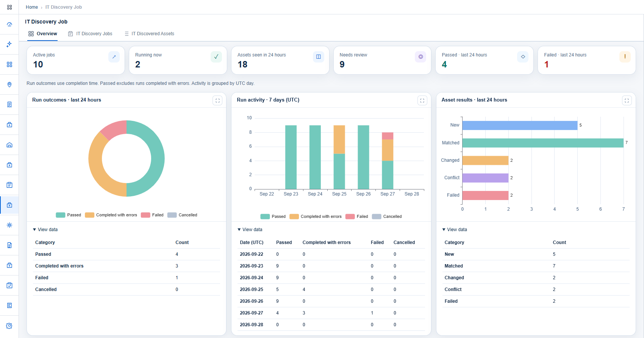
Task: Expand Run outcomes chart to fullscreen
Action: tap(217, 100)
